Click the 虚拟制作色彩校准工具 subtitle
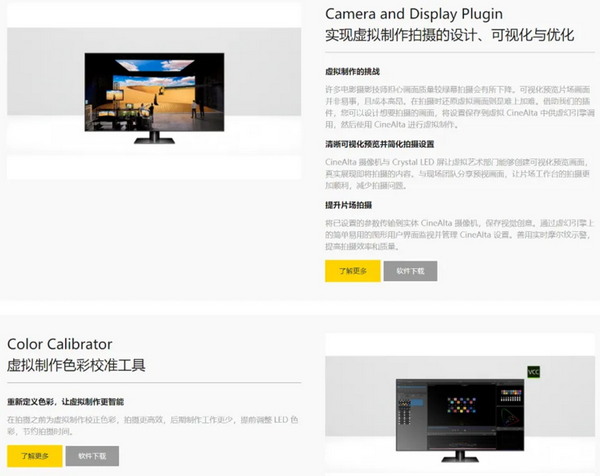Viewport: 600px width, 476px height. (76, 365)
